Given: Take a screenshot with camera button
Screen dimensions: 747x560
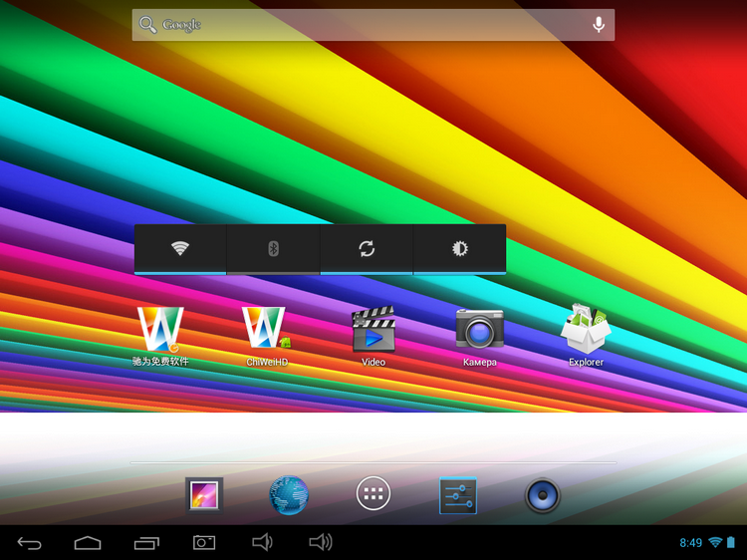Looking at the screenshot, I should [x=204, y=542].
